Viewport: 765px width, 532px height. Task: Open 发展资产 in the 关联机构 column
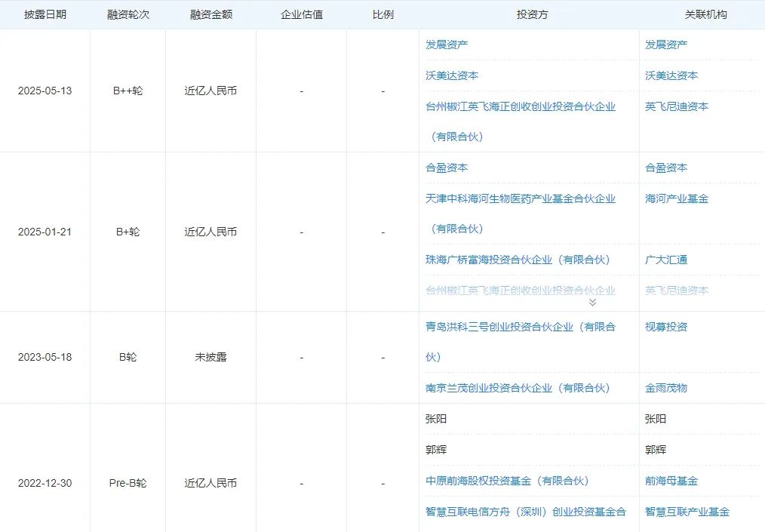666,45
